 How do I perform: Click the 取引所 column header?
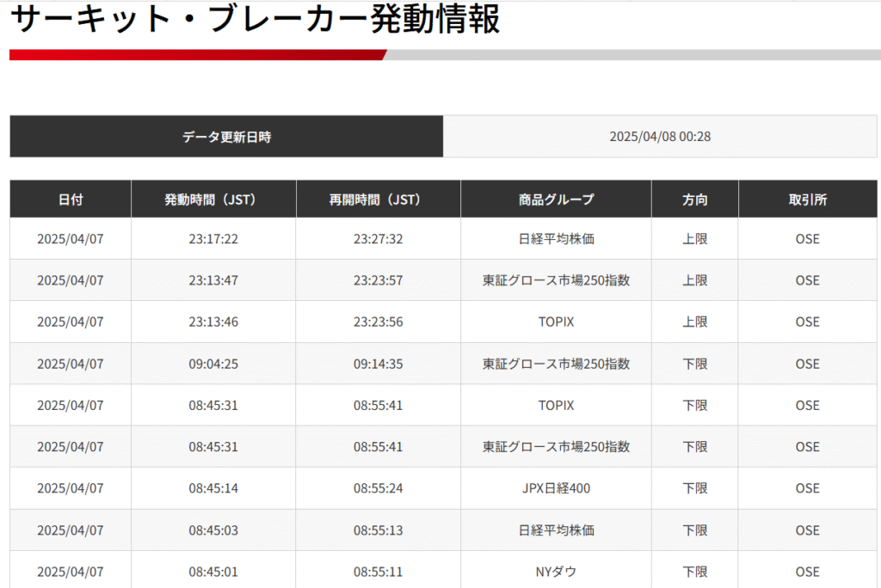(x=807, y=199)
